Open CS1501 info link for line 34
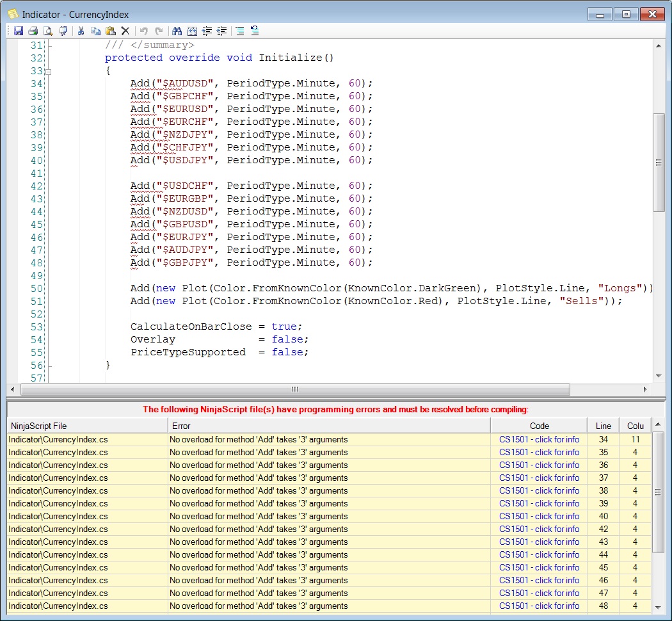Image resolution: width=672 pixels, height=621 pixels. [539, 439]
